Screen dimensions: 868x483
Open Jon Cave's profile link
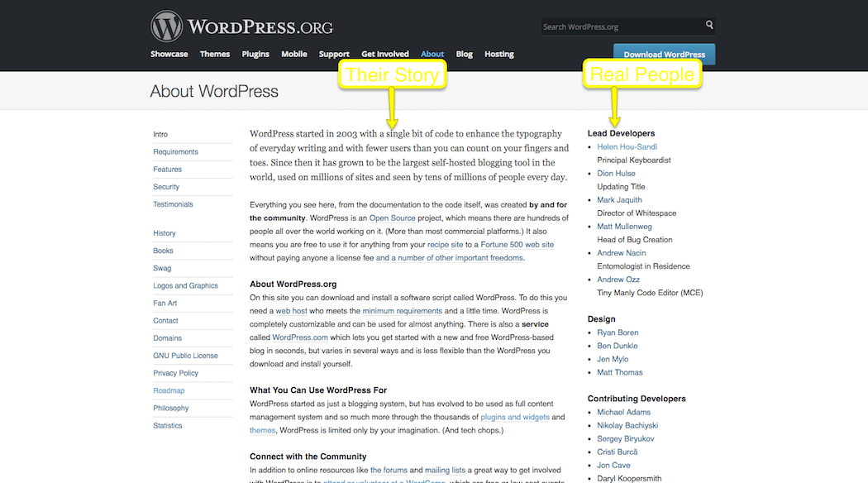pyautogui.click(x=613, y=466)
